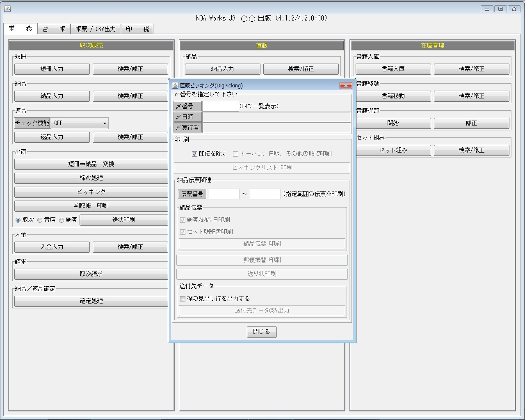The width and height of the screenshot is (525, 420).
Task: Open 納品入力 in 取次販売 panel
Action: (x=52, y=96)
